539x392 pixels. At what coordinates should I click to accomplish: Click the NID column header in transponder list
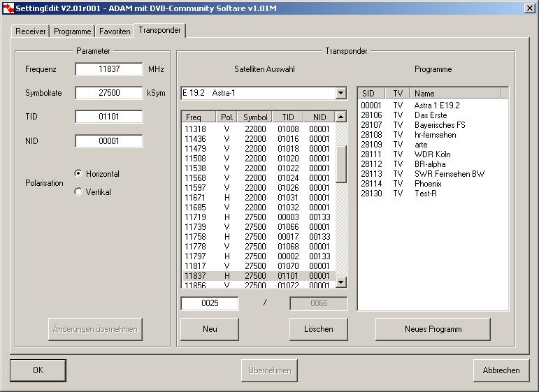pos(319,117)
